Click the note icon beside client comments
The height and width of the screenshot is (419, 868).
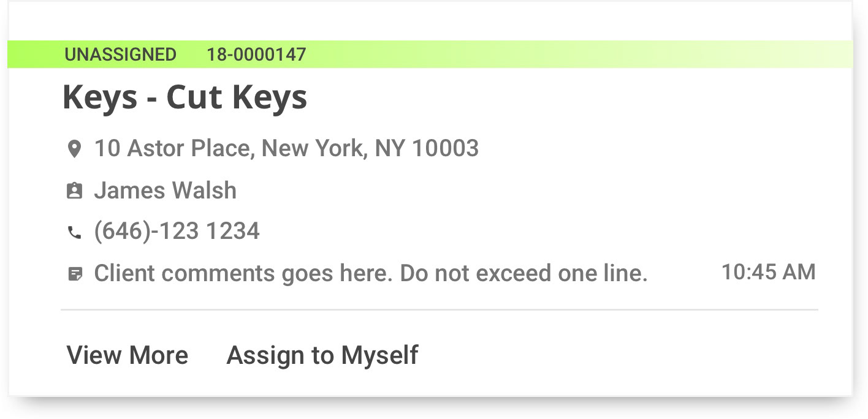[74, 274]
